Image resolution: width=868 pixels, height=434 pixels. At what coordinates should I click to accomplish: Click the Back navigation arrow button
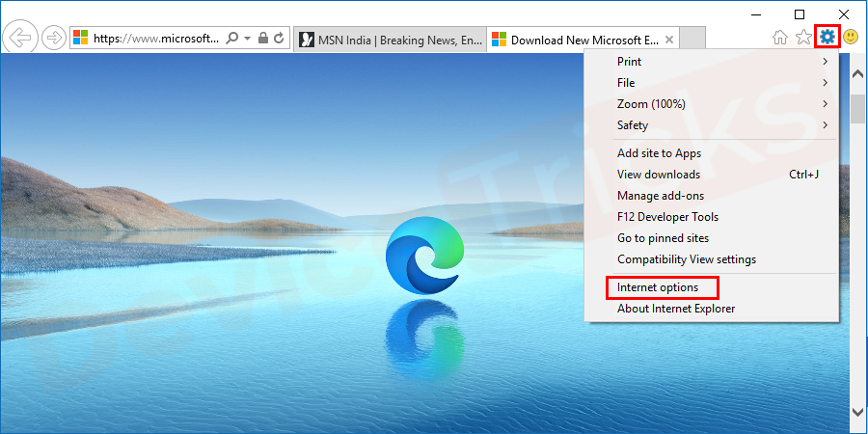coord(20,38)
